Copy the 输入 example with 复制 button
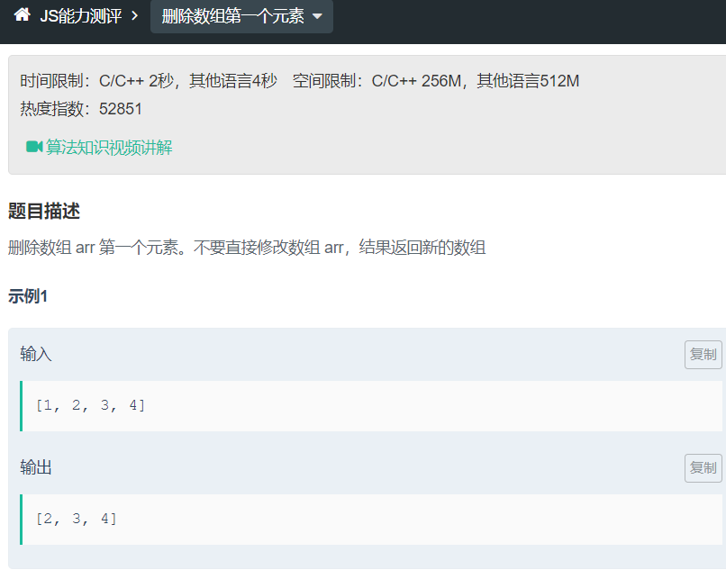 click(x=703, y=355)
